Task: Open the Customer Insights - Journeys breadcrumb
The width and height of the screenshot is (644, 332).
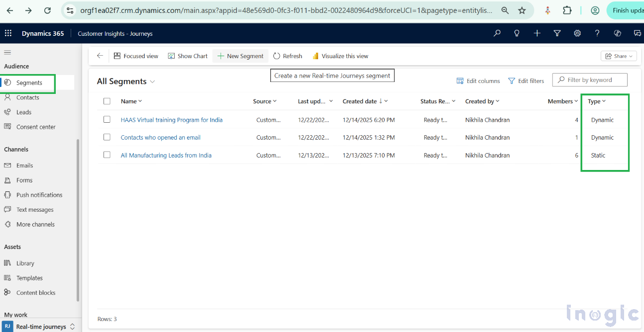Action: tap(115, 33)
